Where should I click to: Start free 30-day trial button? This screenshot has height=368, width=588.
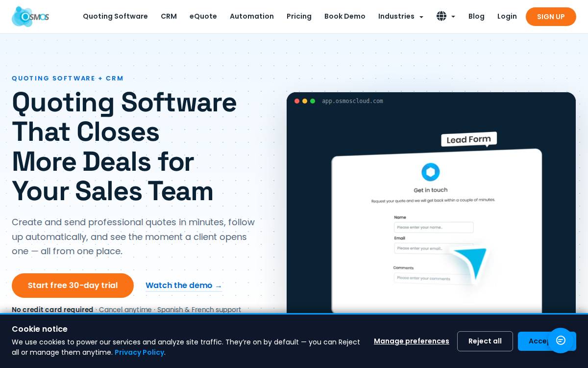pos(73,286)
